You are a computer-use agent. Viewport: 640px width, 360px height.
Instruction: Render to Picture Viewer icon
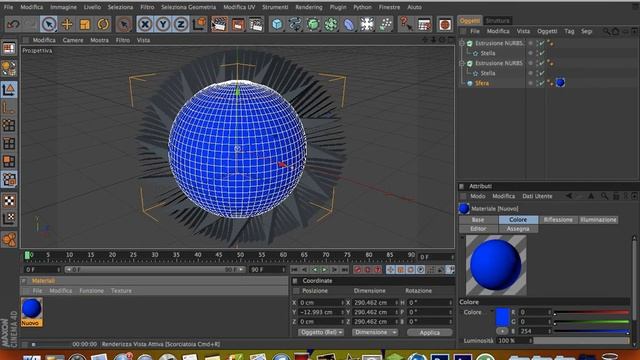[x=238, y=24]
